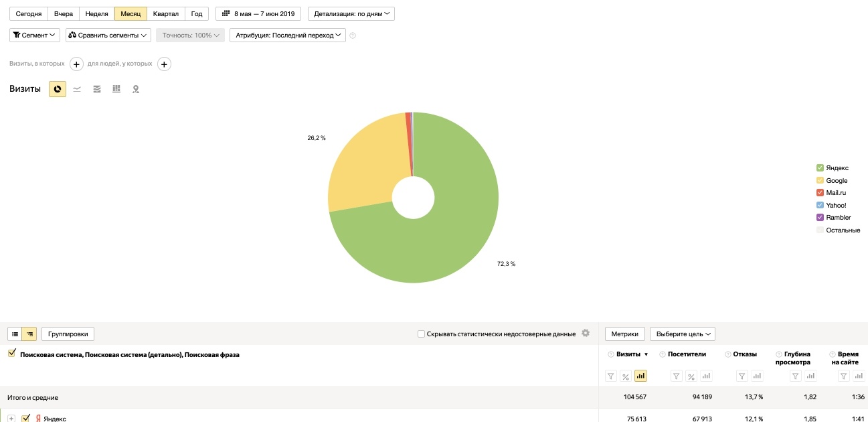The image size is (868, 422).
Task: Open the Группировки button
Action: click(68, 334)
